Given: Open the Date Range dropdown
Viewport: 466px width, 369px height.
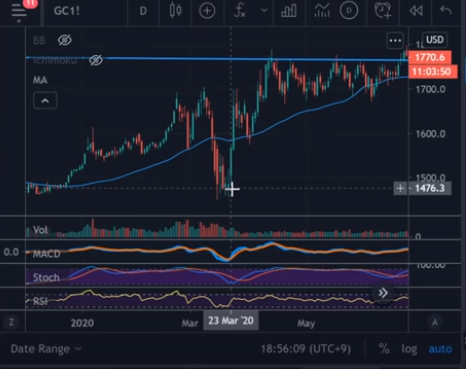Looking at the screenshot, I should (46, 349).
